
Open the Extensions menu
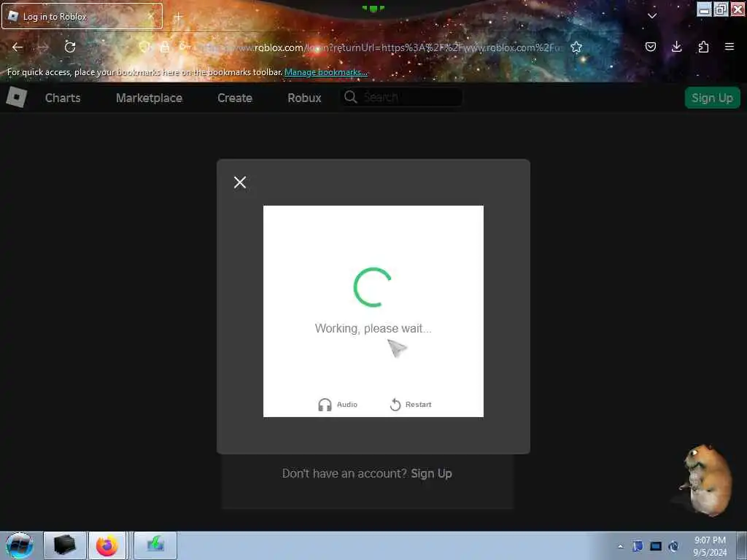click(703, 47)
